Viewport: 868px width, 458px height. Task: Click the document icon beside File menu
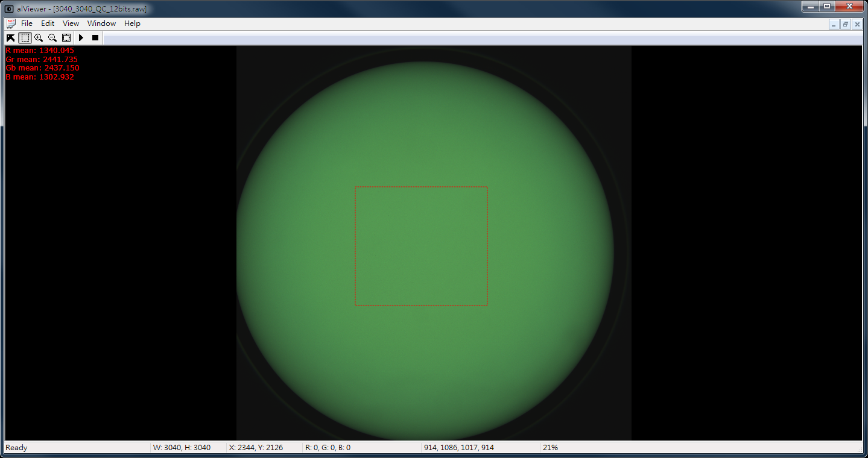point(11,24)
